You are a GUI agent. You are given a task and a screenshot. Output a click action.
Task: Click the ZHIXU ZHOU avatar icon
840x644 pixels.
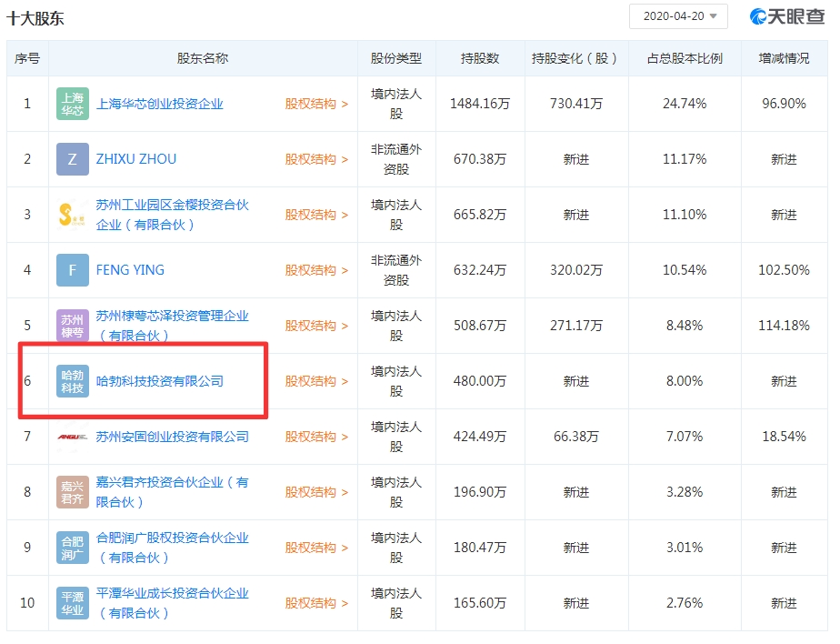click(x=73, y=159)
